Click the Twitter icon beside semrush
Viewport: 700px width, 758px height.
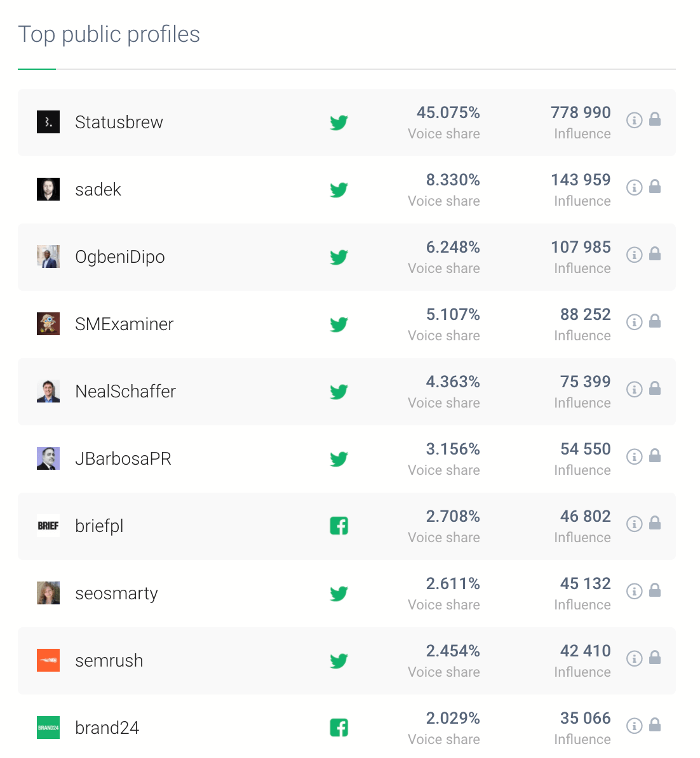point(339,660)
